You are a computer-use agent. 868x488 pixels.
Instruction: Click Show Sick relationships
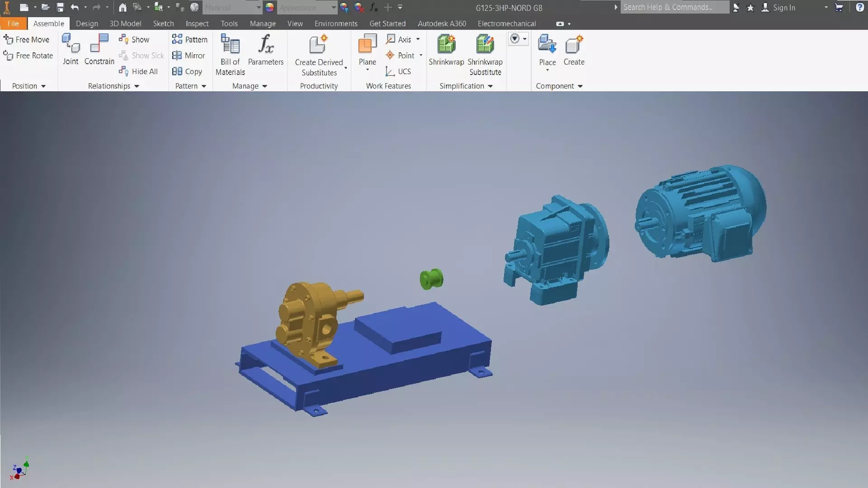[142, 56]
